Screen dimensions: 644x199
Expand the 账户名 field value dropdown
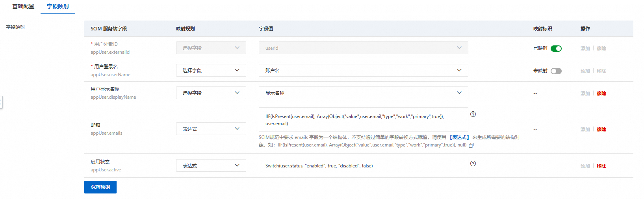tap(364, 70)
